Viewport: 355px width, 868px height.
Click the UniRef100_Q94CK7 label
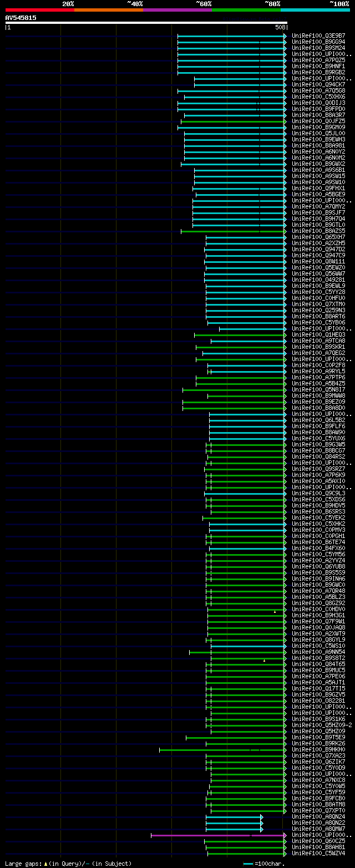[x=318, y=85]
